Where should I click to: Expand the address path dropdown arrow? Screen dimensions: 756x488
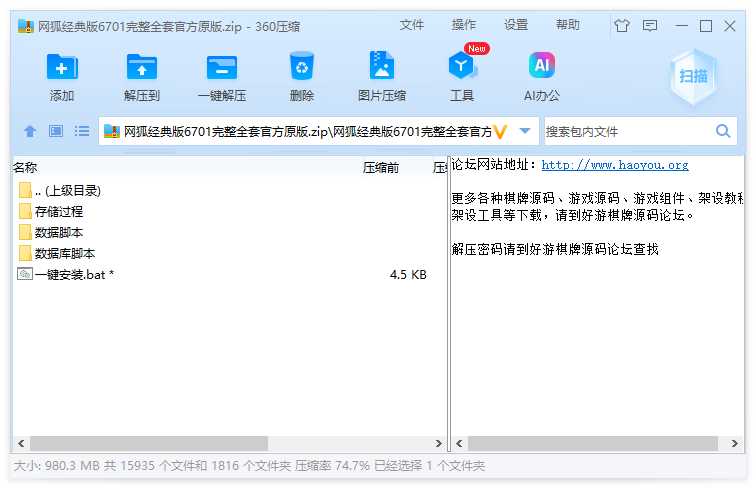pyautogui.click(x=525, y=131)
